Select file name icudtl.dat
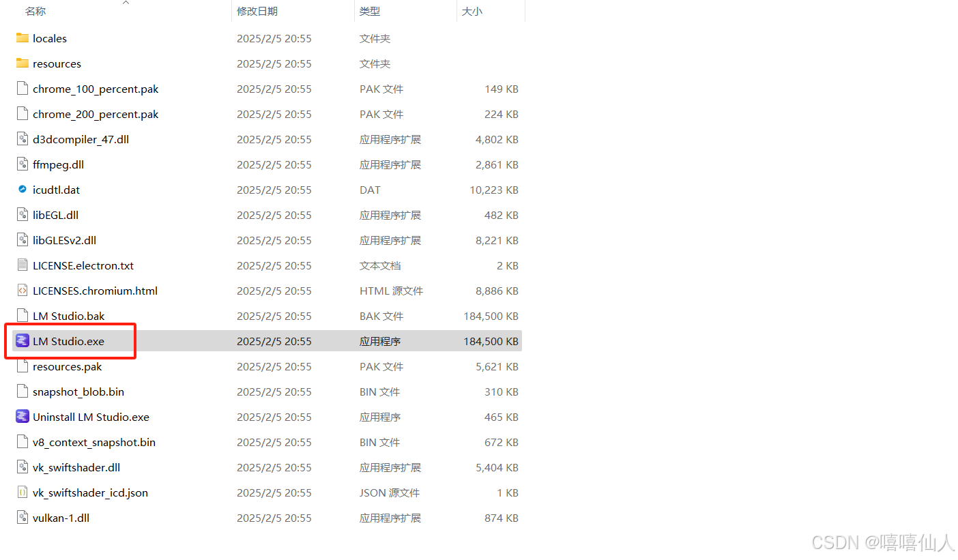Screen dimensions: 958x560 pos(56,190)
